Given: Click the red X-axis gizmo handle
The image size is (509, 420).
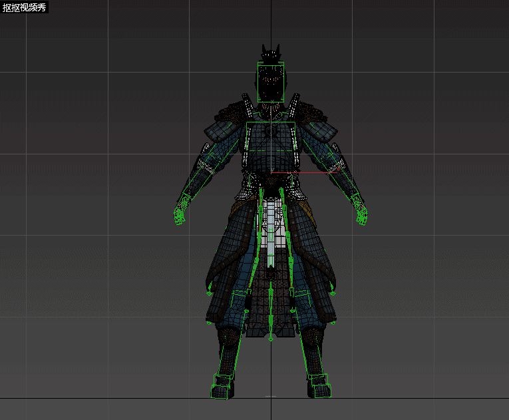Looking at the screenshot, I should pos(305,172).
